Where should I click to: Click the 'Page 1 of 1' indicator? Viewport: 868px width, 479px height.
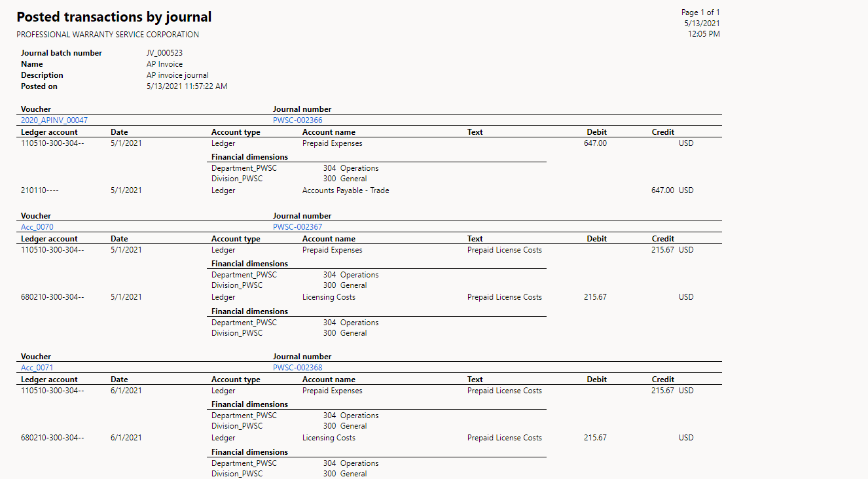700,12
